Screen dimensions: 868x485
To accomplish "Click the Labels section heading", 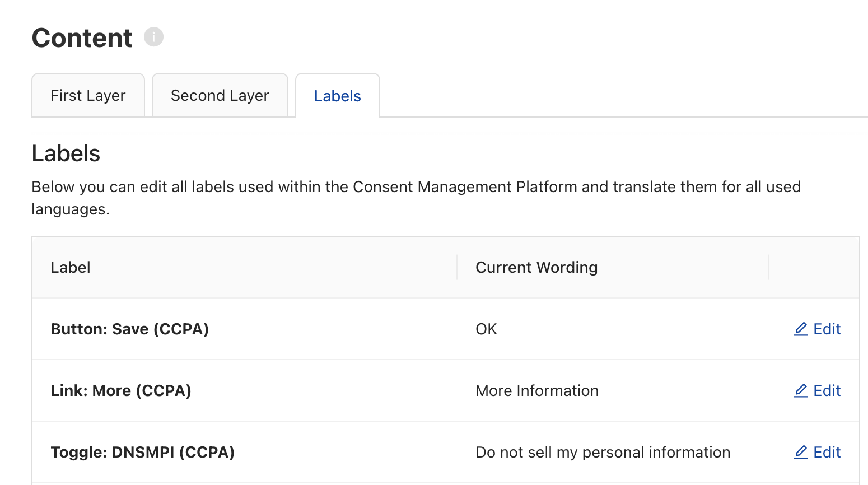I will 66,153.
